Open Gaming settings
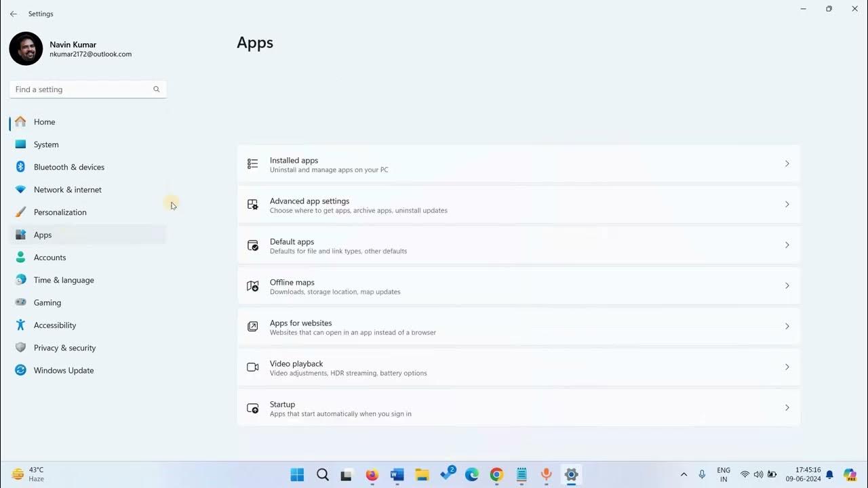The height and width of the screenshot is (488, 868). point(47,302)
